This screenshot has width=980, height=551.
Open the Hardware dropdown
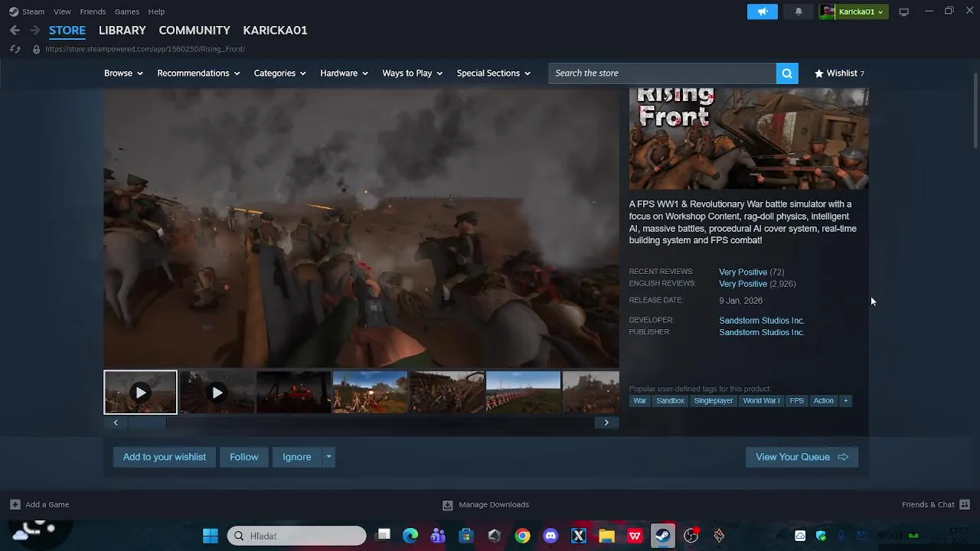click(344, 73)
